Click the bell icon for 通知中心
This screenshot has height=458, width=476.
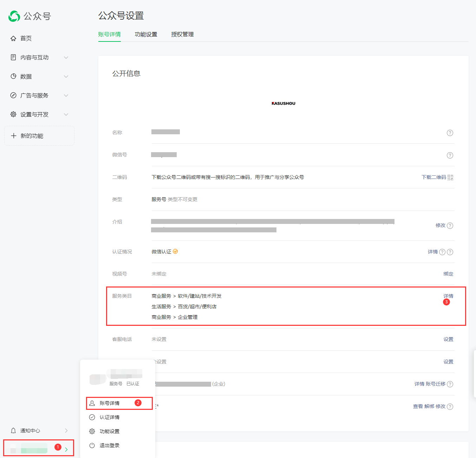click(x=13, y=431)
